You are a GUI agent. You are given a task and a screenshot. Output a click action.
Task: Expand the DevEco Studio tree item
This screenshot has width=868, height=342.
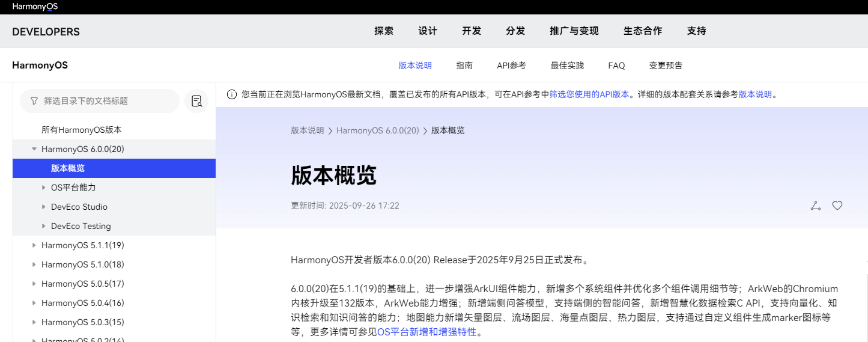[43, 207]
